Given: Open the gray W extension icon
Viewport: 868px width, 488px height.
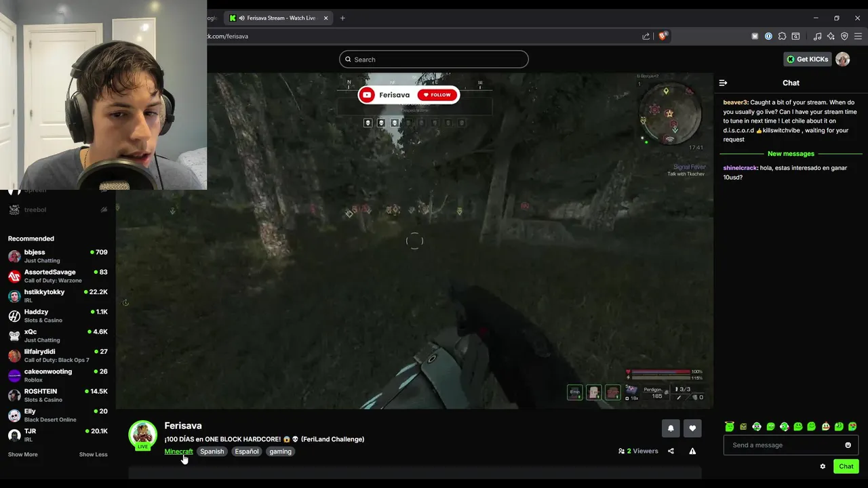Looking at the screenshot, I should [x=755, y=36].
